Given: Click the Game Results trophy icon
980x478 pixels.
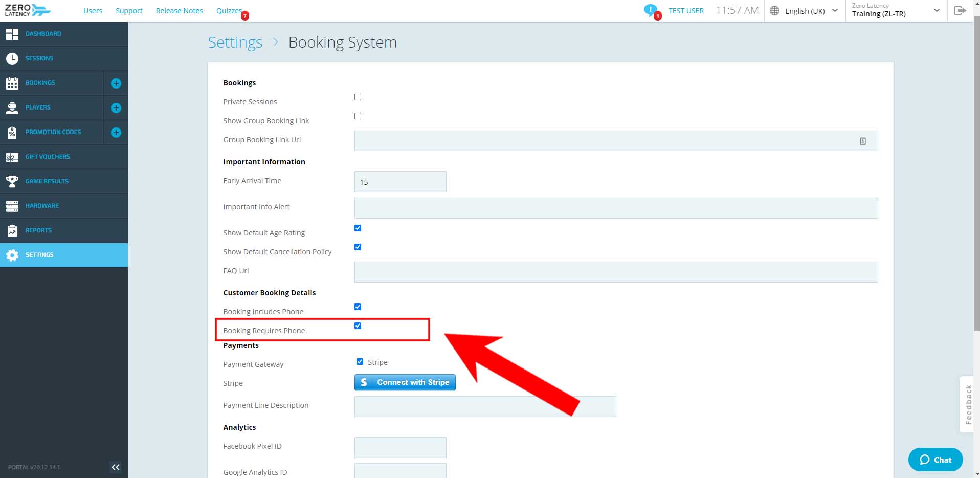Looking at the screenshot, I should (x=12, y=181).
